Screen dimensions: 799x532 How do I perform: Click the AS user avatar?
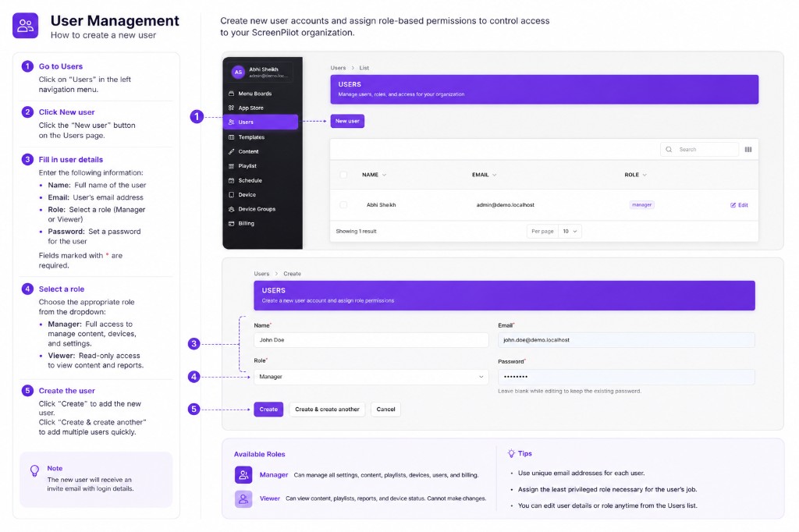(238, 73)
